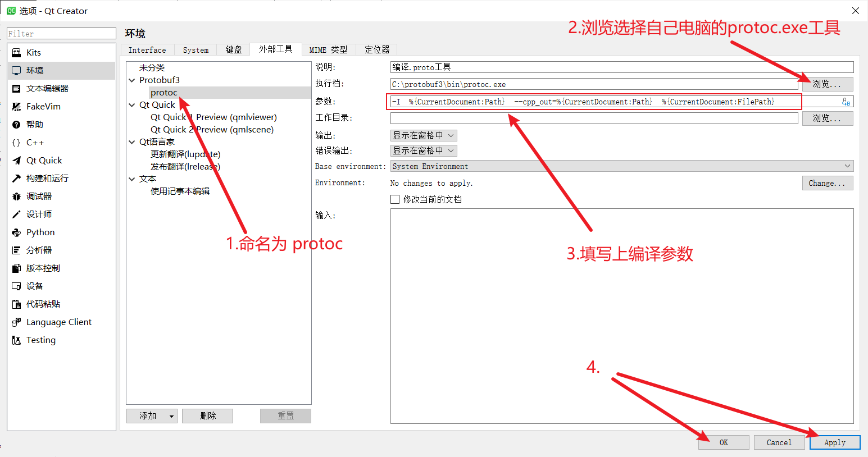Switch to the 键盘 tab
The image size is (868, 457).
[x=234, y=50]
